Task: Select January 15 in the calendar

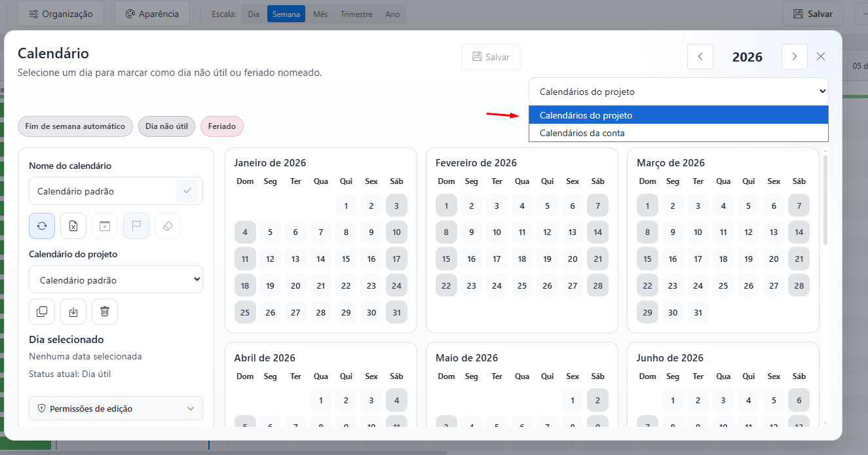Action: pos(346,259)
